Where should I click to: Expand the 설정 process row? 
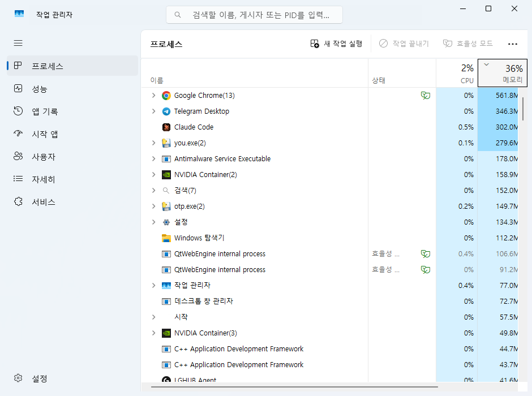tap(154, 222)
